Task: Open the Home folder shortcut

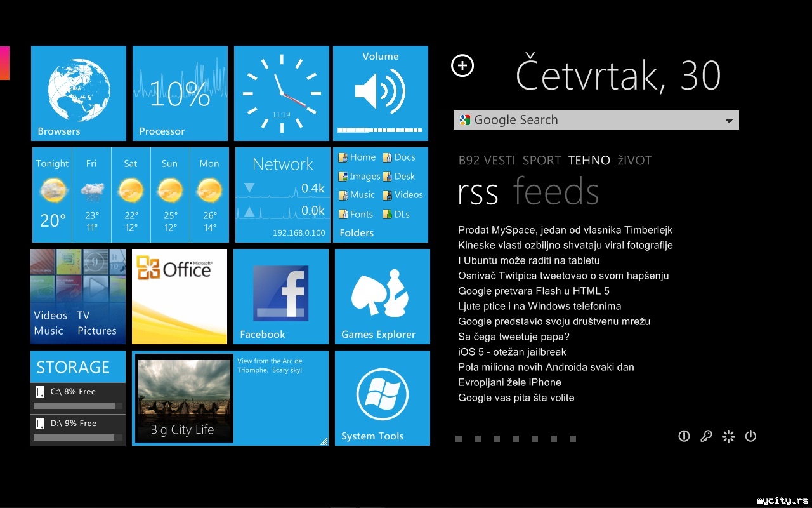Action: [x=358, y=157]
